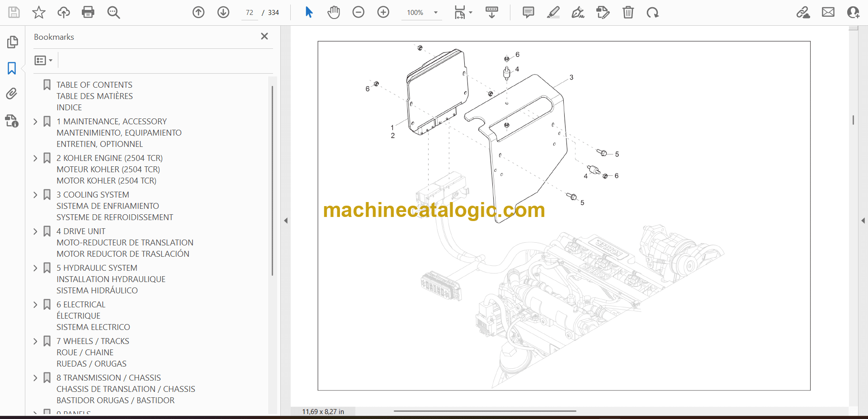Add file to starred favorites
This screenshot has width=868, height=419.
[39, 12]
